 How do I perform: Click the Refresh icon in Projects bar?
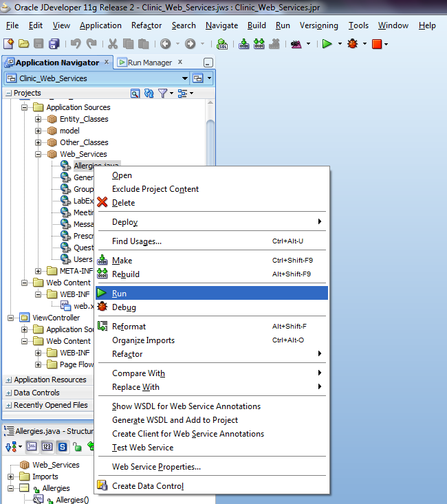[149, 94]
